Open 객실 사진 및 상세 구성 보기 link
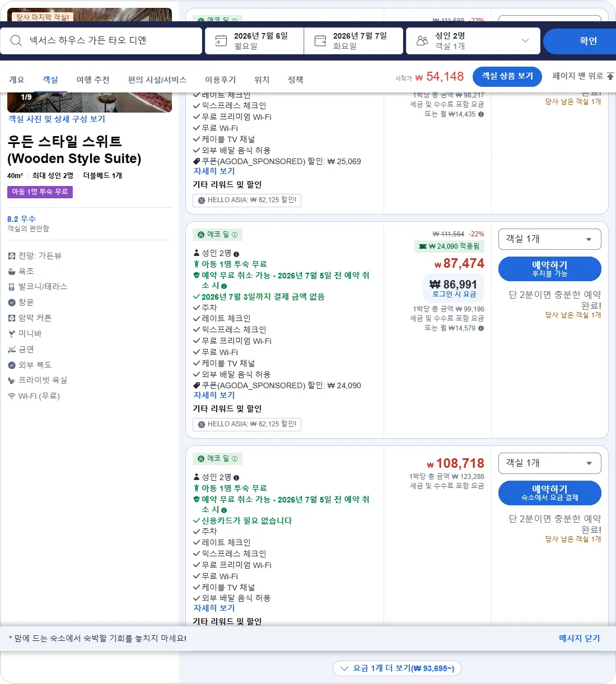616x684 pixels. tap(57, 119)
